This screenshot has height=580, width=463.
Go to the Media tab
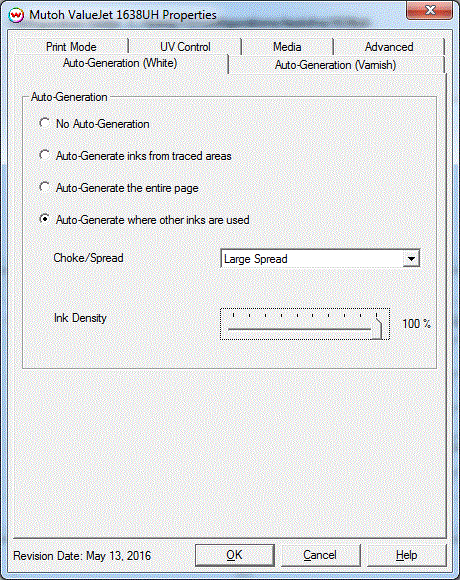tap(287, 47)
